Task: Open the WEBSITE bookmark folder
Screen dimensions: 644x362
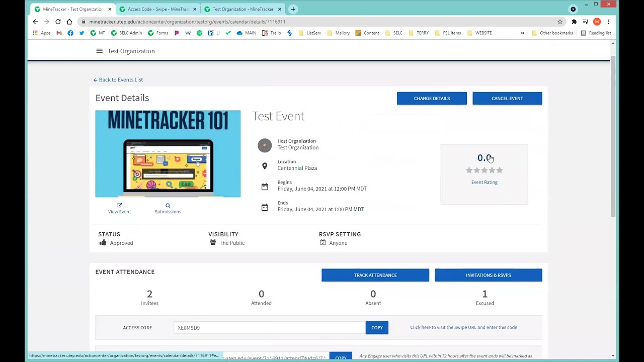Action: point(479,33)
